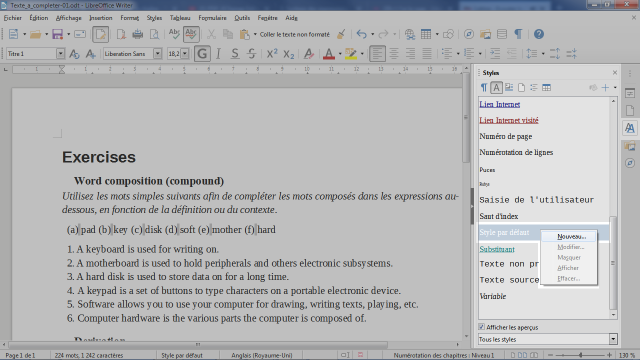Image resolution: width=640 pixels, height=360 pixels.
Task: Uncheck Afficher les aperçus checkbox
Action: tap(482, 327)
